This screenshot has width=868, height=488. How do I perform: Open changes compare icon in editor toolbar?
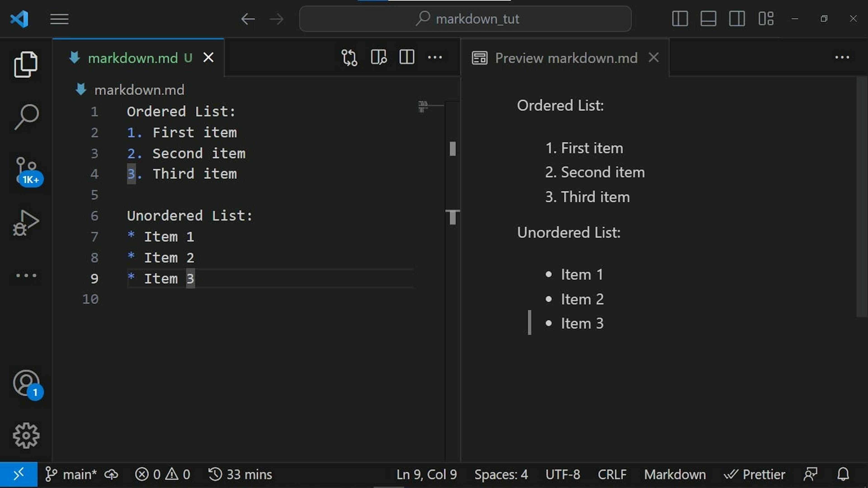coord(349,58)
